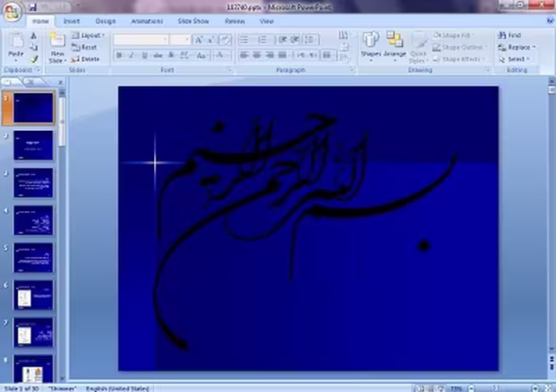This screenshot has height=392, width=556.
Task: Click the Font Color button
Action: coord(220,56)
